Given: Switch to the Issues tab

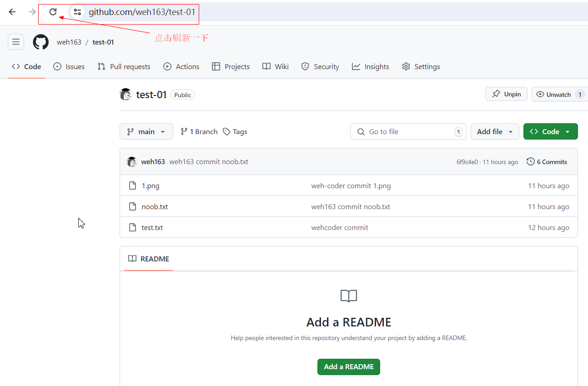Looking at the screenshot, I should pyautogui.click(x=69, y=66).
